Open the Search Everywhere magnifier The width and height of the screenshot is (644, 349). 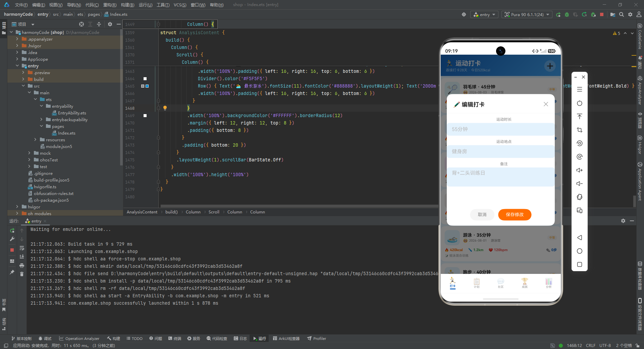pos(622,14)
